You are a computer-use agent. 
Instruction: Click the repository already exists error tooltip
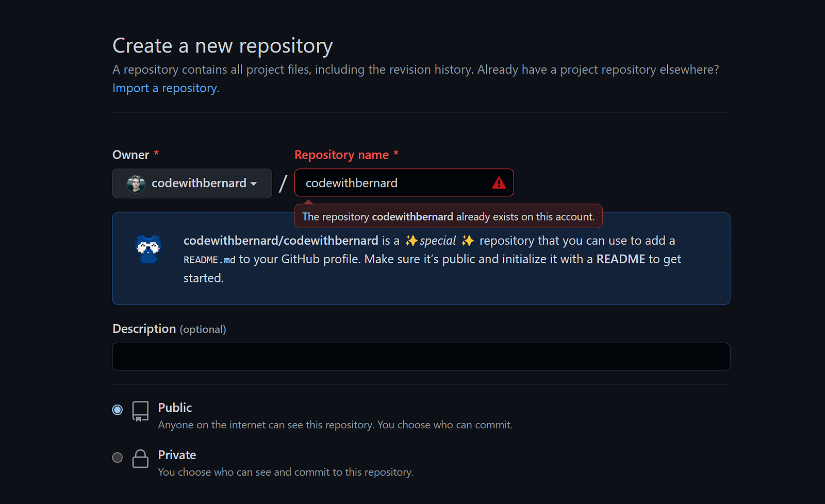[448, 216]
